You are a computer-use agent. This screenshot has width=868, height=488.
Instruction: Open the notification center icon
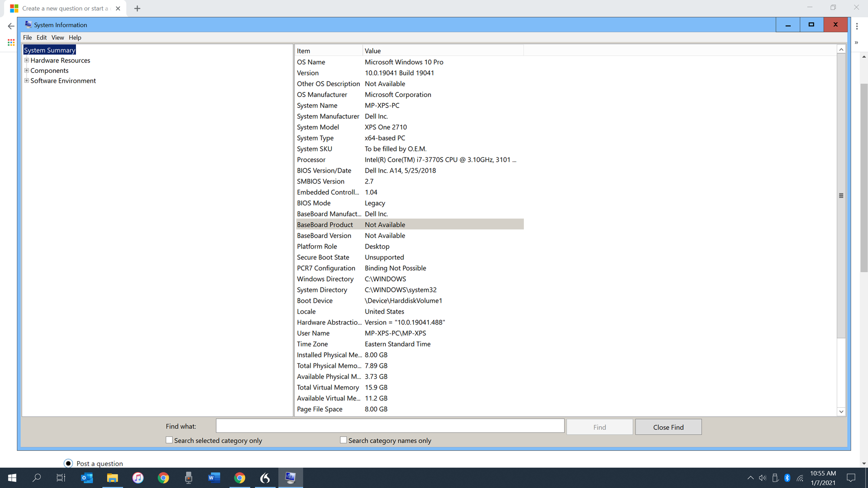point(851,478)
